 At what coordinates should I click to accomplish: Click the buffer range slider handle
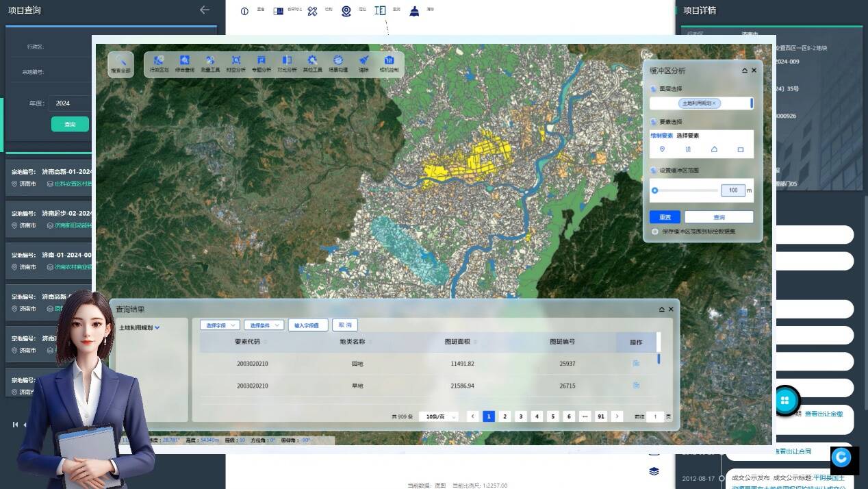point(655,190)
